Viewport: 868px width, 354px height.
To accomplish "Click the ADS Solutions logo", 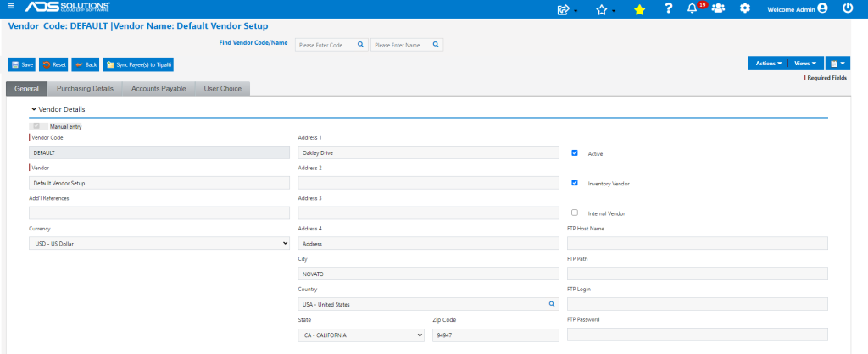I will tap(68, 7).
